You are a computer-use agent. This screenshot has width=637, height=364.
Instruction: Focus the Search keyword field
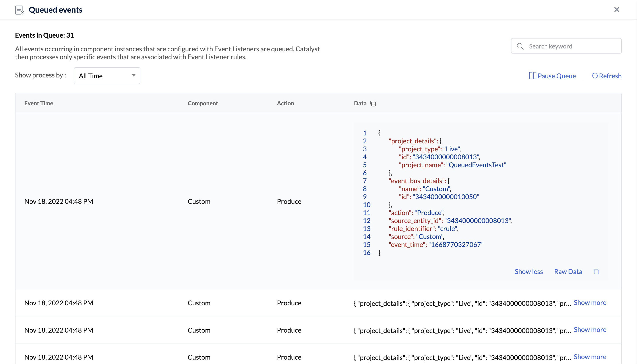[x=566, y=46]
